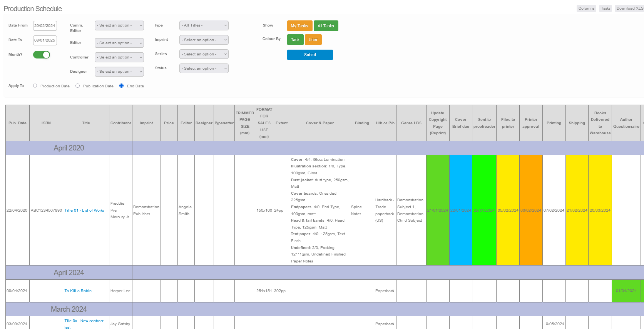The width and height of the screenshot is (644, 329).
Task: Show My Tasks only
Action: [299, 26]
